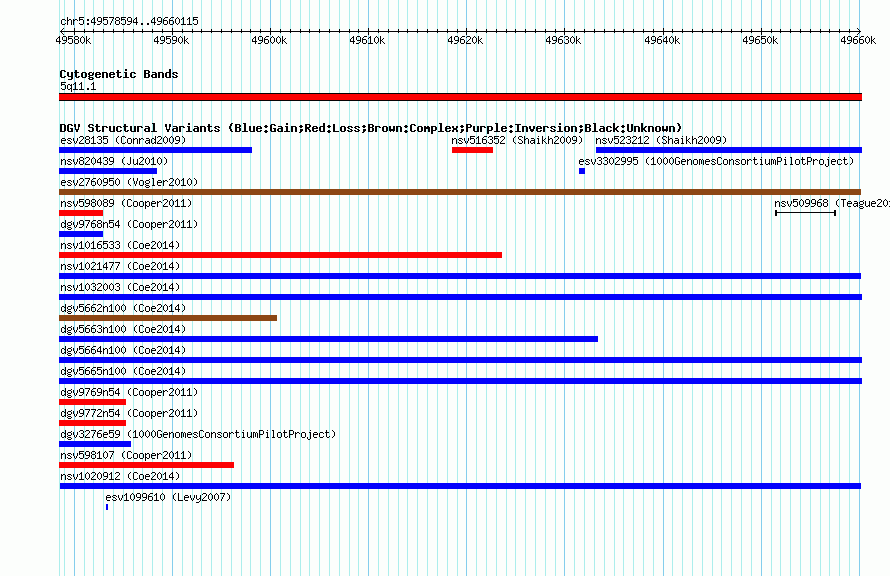Click the 49620k ruler tick label
This screenshot has width=890, height=576.
[x=465, y=40]
